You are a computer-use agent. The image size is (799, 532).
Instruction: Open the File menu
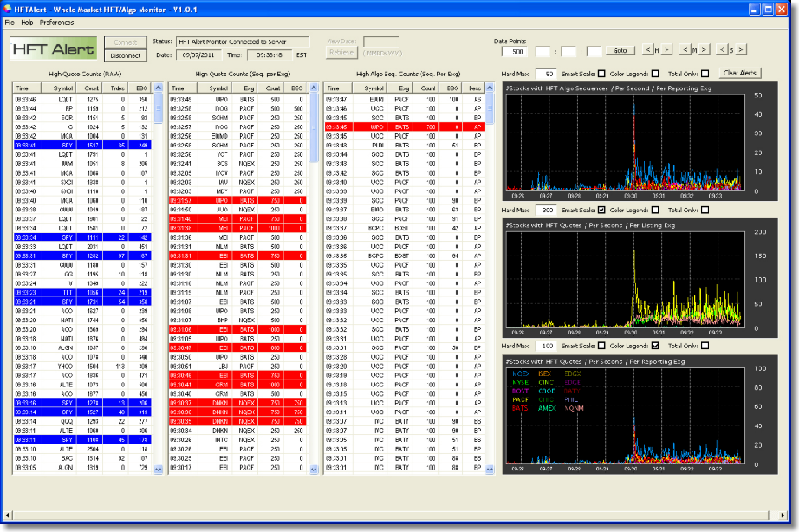pyautogui.click(x=10, y=23)
